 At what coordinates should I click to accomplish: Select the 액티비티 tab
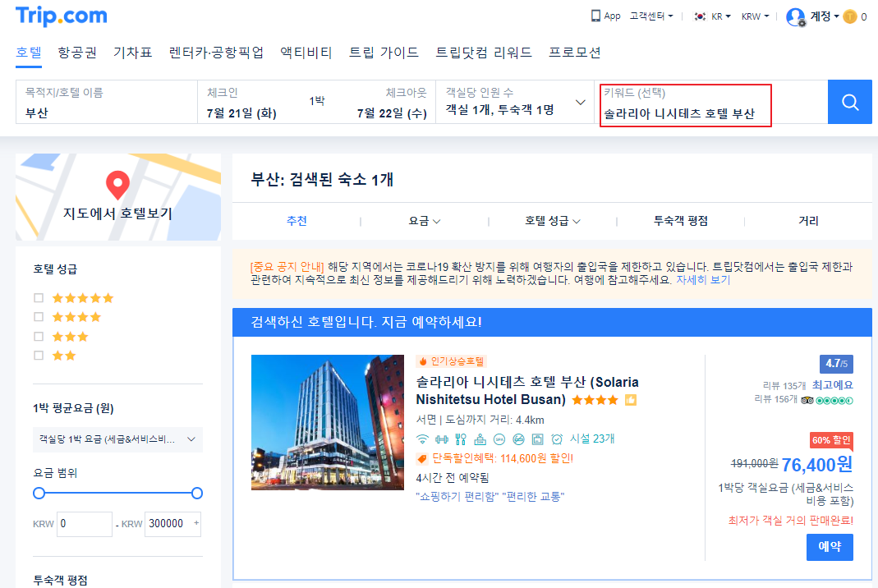306,52
